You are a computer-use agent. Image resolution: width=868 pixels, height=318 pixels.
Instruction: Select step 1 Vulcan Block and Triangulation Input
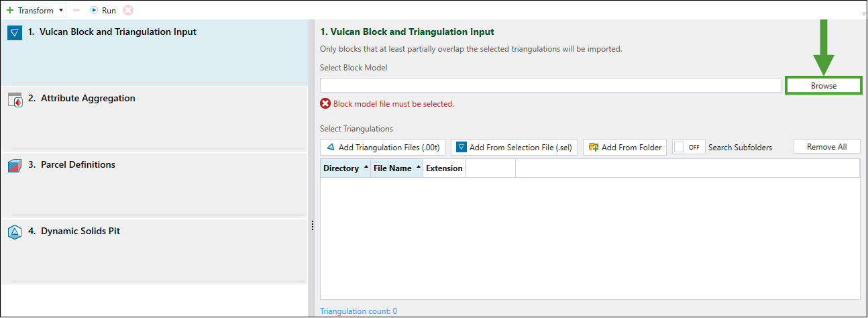154,52
